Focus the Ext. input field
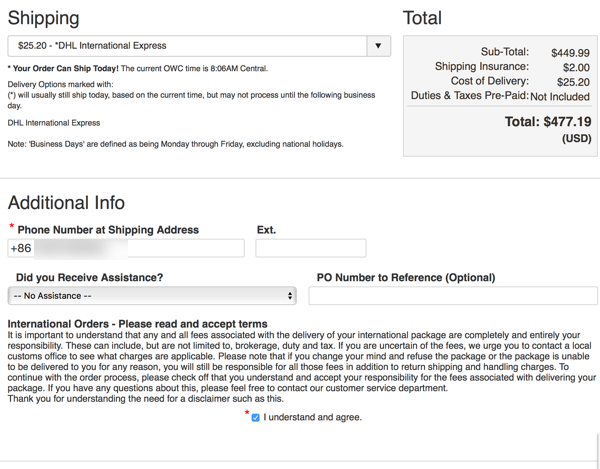Viewport: 600px width, 469px height. pyautogui.click(x=310, y=248)
